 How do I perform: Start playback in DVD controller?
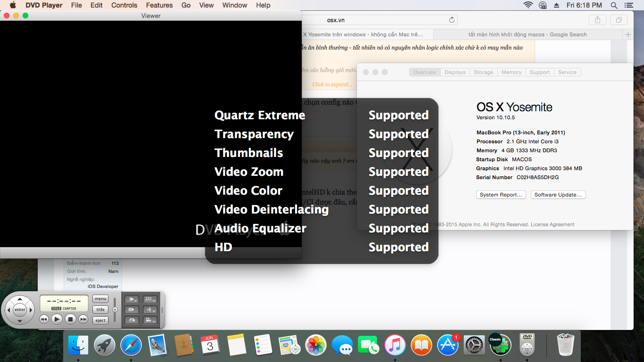57,320
